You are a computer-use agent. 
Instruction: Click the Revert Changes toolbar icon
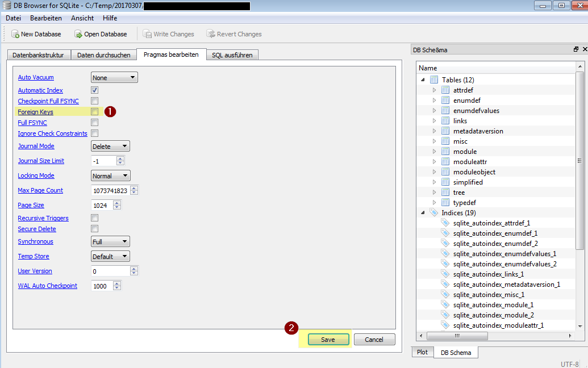point(211,34)
